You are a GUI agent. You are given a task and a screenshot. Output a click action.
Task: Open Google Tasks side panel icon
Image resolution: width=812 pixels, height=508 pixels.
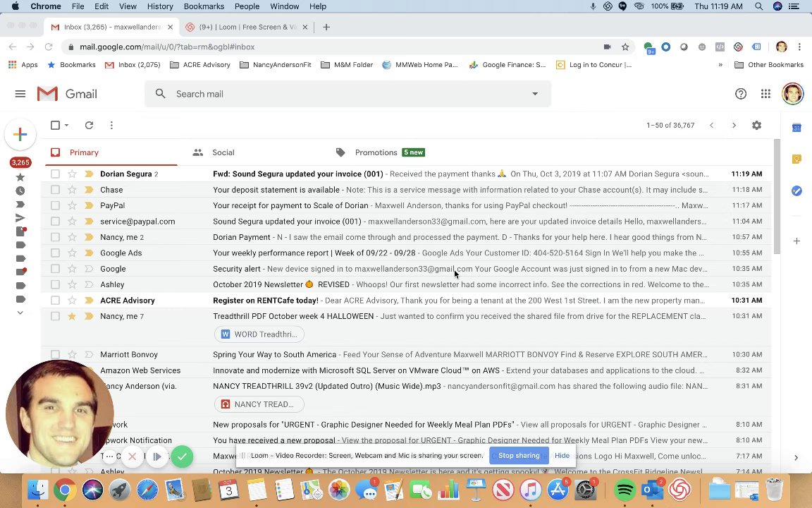click(796, 190)
